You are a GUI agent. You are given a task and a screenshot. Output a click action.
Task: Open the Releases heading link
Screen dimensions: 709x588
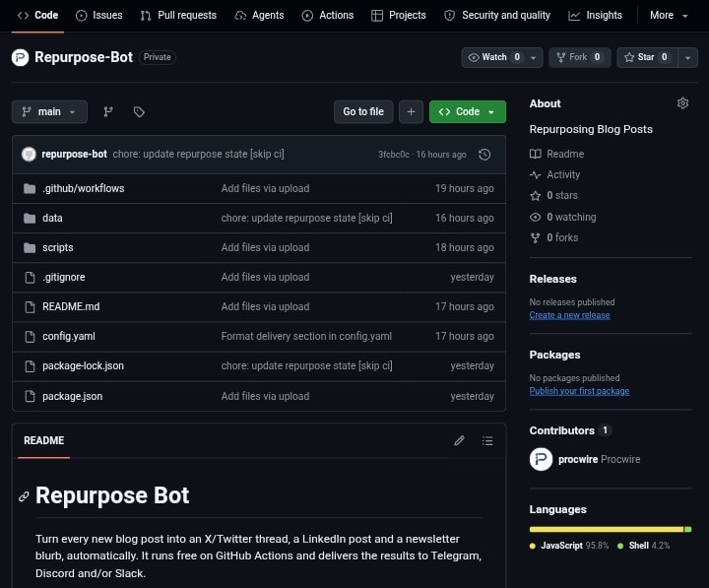coord(553,279)
